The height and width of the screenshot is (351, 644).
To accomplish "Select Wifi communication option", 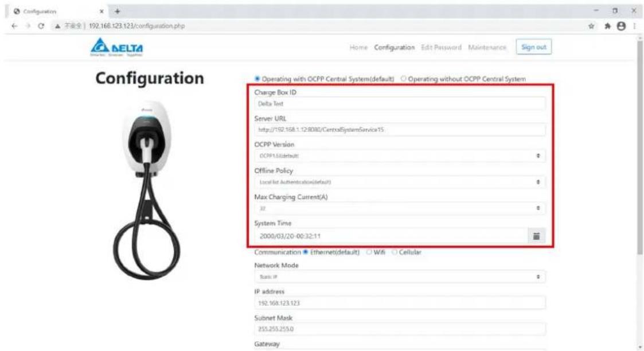I will (369, 252).
